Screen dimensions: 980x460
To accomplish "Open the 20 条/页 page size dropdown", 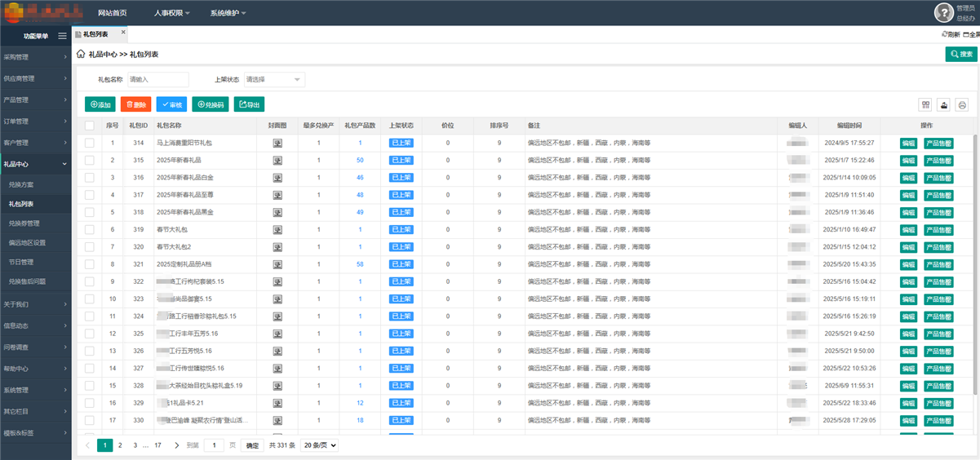I will click(319, 445).
